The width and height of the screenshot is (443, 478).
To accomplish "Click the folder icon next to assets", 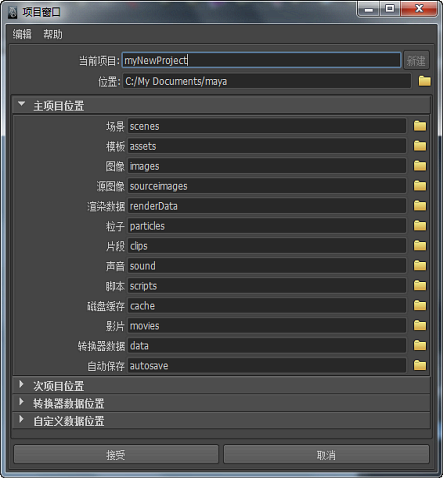I will pos(420,146).
